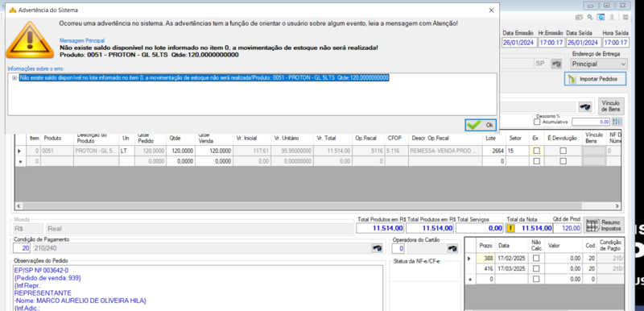Click the Lote column header
This screenshot has width=644, height=311.
494,139
